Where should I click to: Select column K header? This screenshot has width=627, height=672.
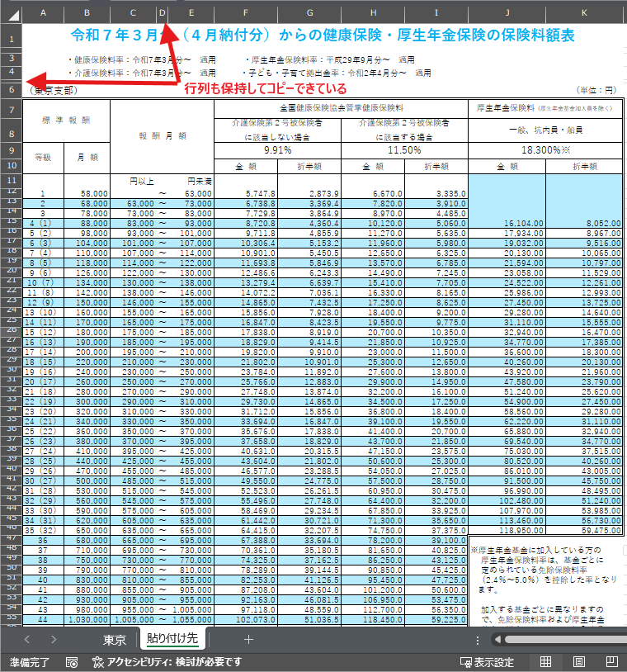tap(584, 13)
